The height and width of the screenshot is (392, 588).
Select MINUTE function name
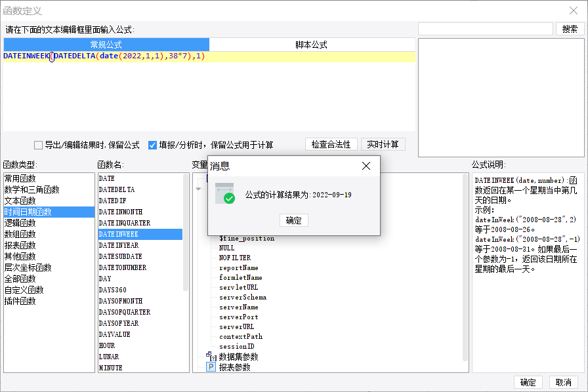(140, 368)
